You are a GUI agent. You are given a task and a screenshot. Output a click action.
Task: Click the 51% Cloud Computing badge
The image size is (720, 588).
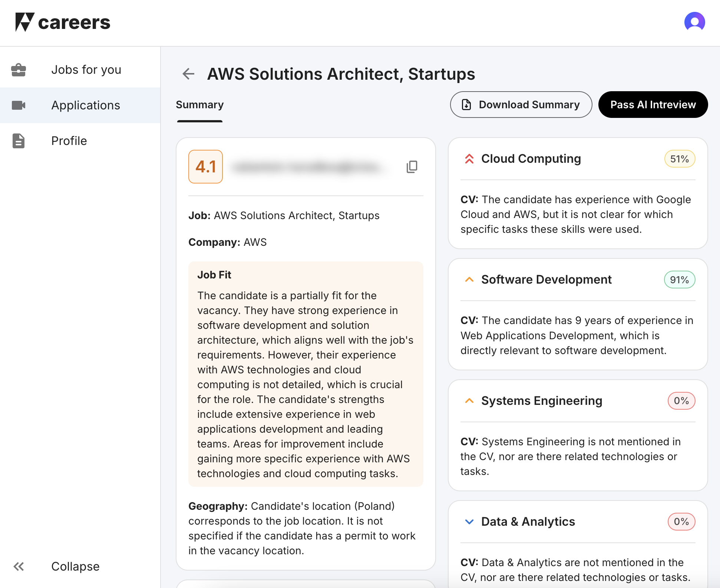[679, 159]
